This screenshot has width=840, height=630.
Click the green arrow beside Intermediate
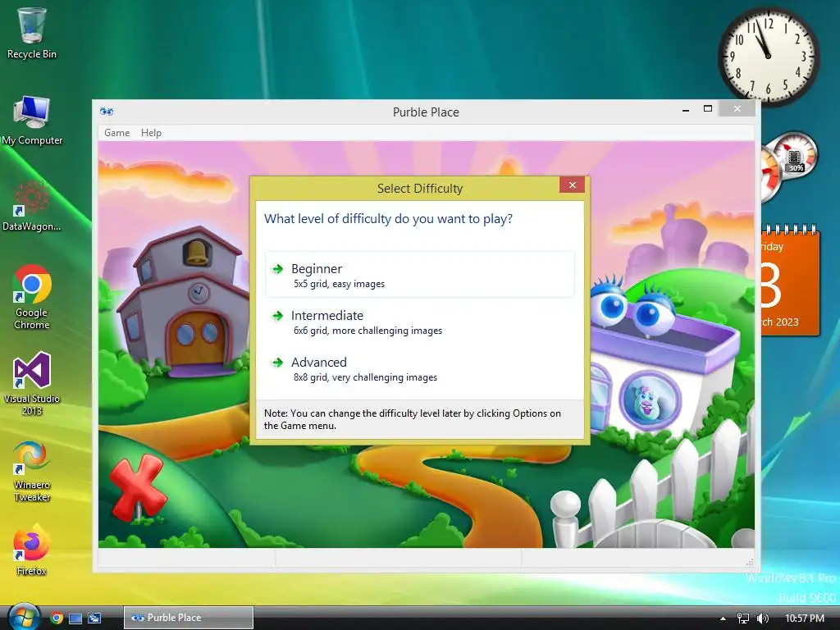tap(277, 316)
